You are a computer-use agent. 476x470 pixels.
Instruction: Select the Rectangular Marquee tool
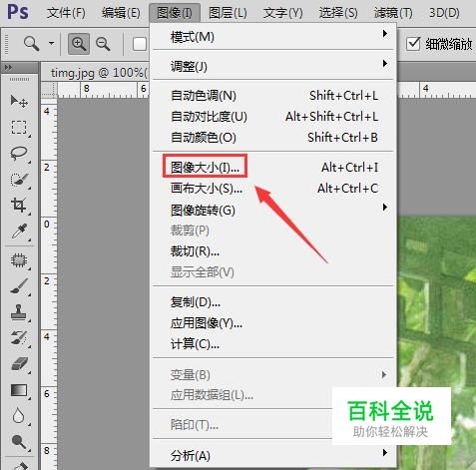click(x=19, y=127)
